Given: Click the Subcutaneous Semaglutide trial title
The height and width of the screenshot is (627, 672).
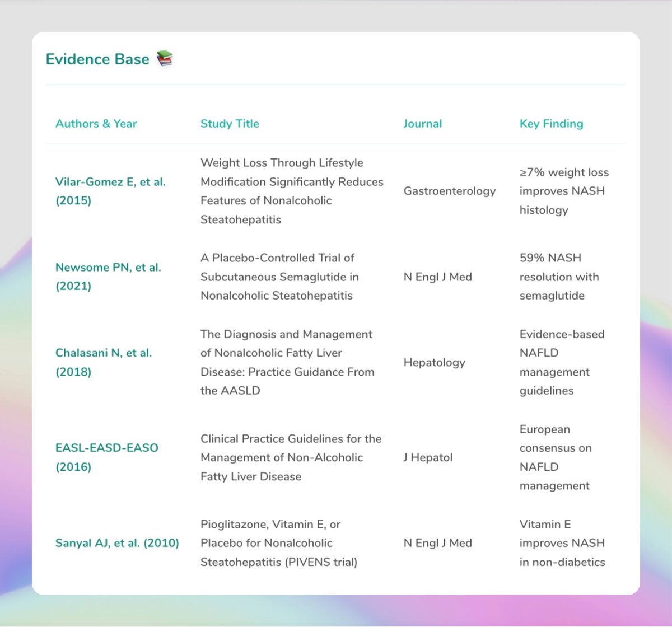Looking at the screenshot, I should point(279,277).
